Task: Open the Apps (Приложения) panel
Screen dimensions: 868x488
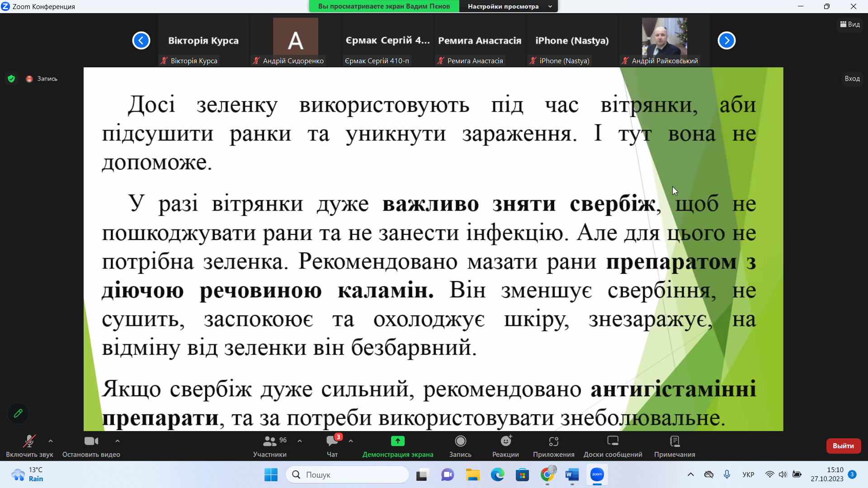Action: pyautogui.click(x=553, y=441)
